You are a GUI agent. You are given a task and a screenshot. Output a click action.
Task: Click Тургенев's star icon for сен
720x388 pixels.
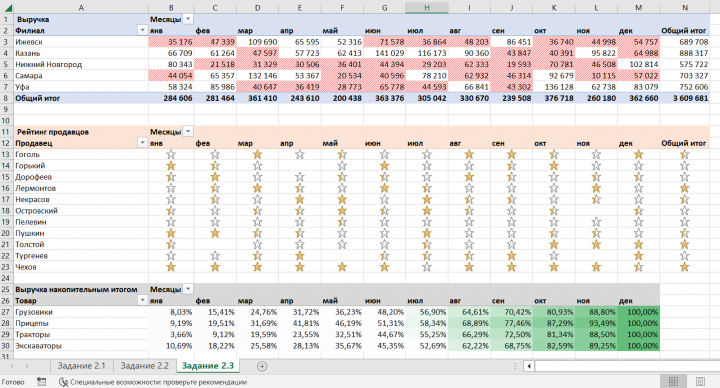[x=511, y=256]
